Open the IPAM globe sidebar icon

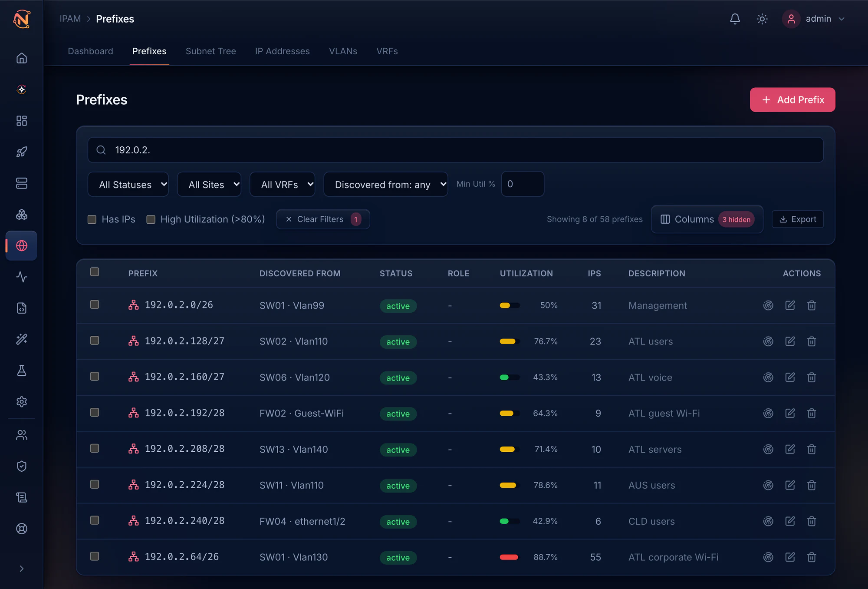[x=22, y=246]
